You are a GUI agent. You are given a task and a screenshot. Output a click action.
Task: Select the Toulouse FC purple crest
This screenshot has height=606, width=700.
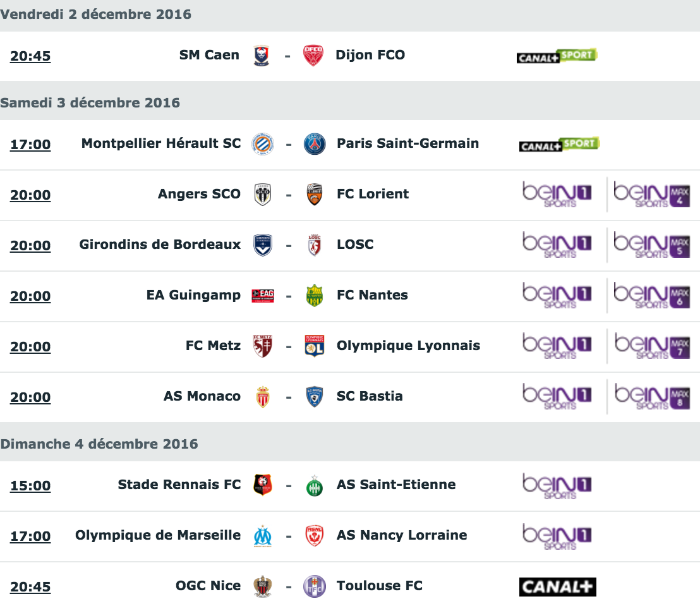pos(314,586)
